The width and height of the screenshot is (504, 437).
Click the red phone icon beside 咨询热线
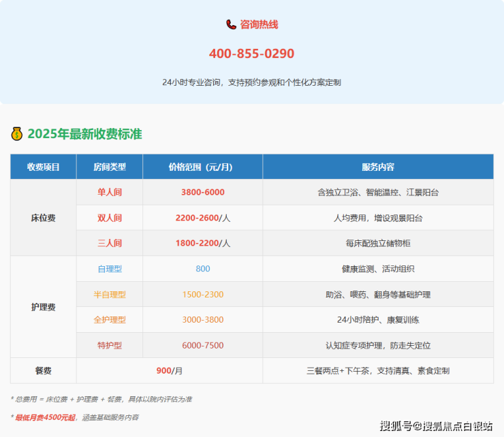[x=231, y=25]
